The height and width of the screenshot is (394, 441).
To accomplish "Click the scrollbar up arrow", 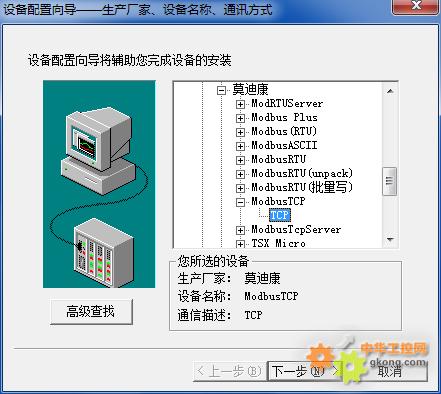I will (390, 91).
